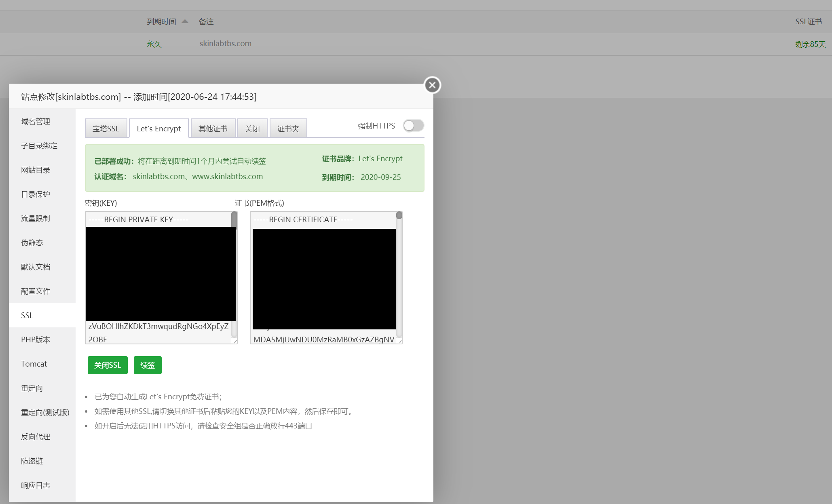Toggle the 强制HTTPS switch
The width and height of the screenshot is (832, 504).
(413, 126)
